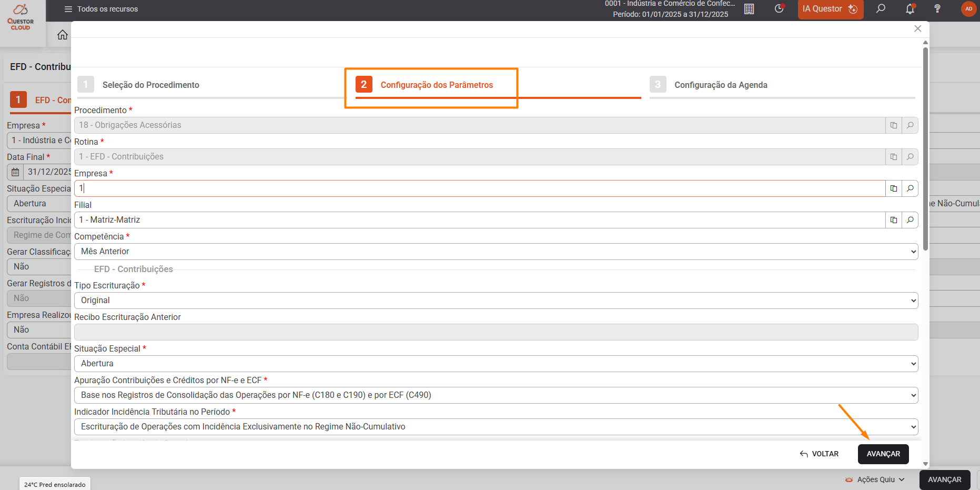The image size is (980, 490).
Task: Switch to Seleção do Procedimento step
Action: pos(150,85)
